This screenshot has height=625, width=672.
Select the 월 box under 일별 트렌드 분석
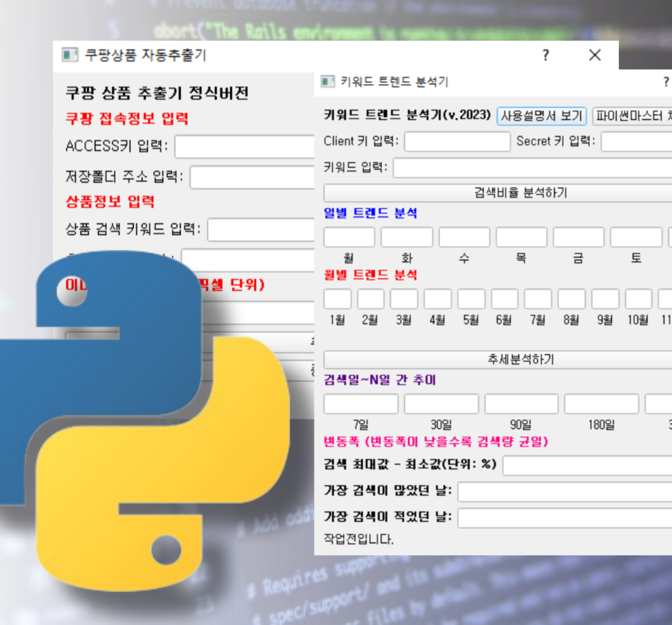click(x=349, y=237)
